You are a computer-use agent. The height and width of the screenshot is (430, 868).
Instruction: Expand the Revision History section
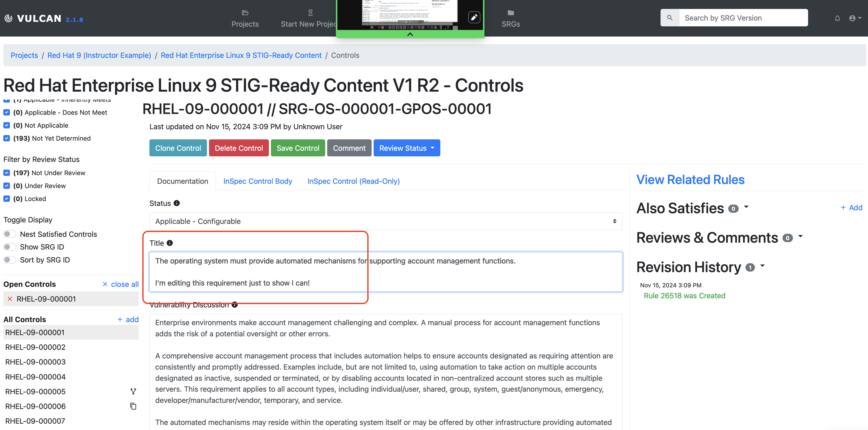pos(762,266)
